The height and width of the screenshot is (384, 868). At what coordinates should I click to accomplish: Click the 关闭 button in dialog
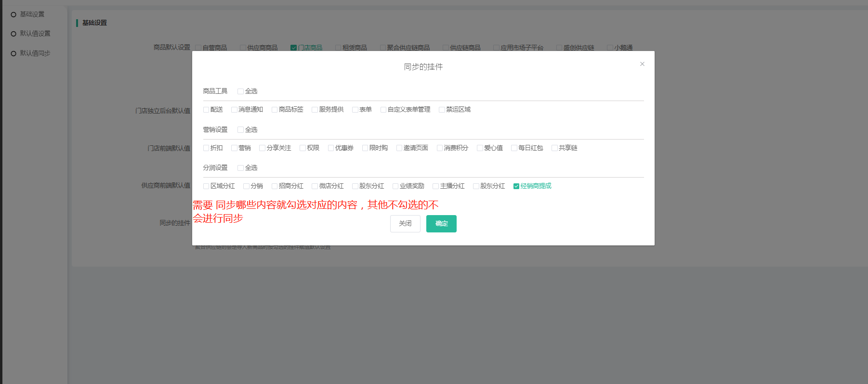(405, 224)
